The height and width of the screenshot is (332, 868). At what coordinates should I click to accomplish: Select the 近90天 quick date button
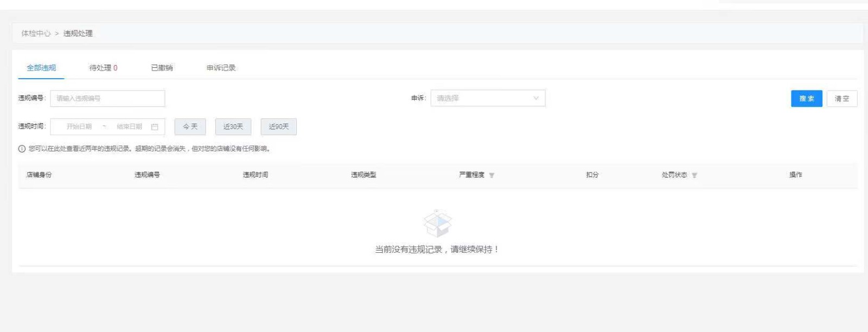pos(279,126)
